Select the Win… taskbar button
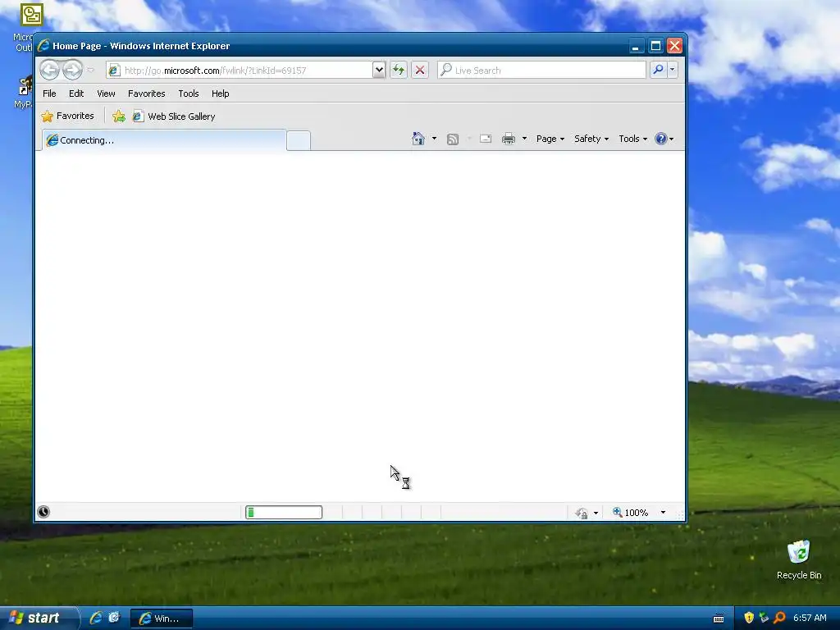The image size is (840, 630). click(x=162, y=619)
